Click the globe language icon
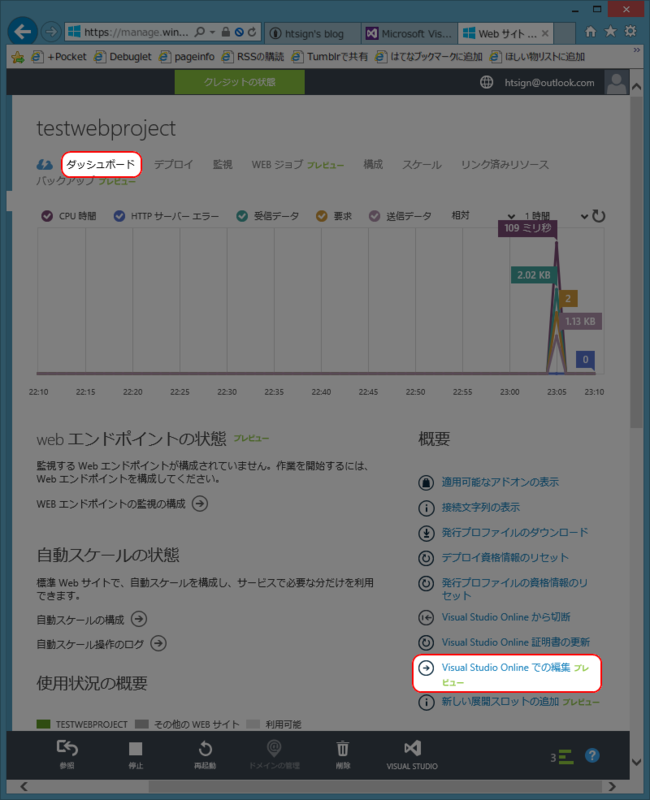 487,82
